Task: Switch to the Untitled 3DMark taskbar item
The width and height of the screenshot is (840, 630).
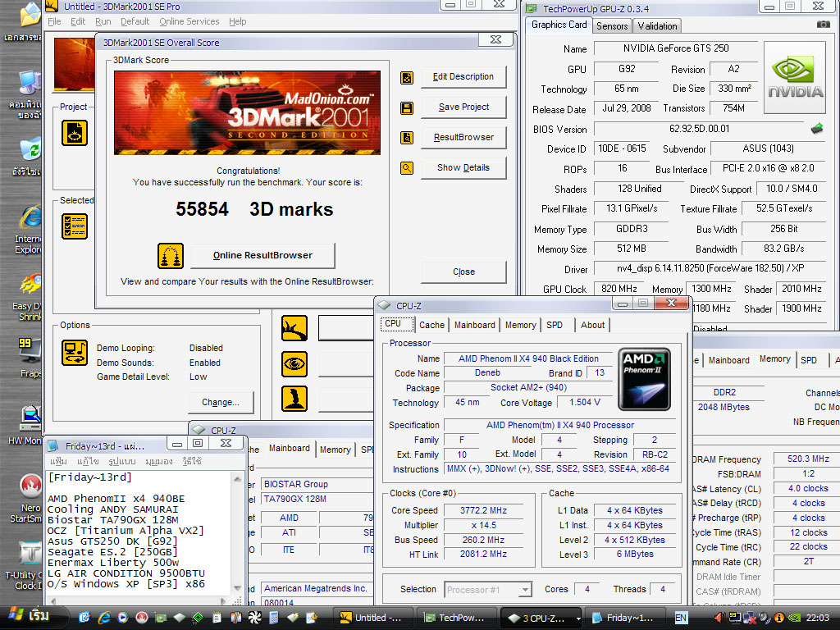Action: click(373, 618)
